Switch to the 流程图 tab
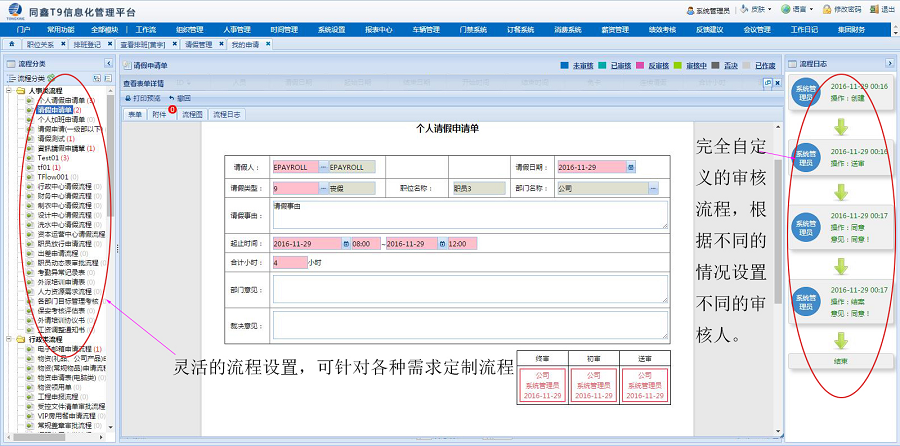Image resolution: width=900 pixels, height=446 pixels. pyautogui.click(x=192, y=115)
